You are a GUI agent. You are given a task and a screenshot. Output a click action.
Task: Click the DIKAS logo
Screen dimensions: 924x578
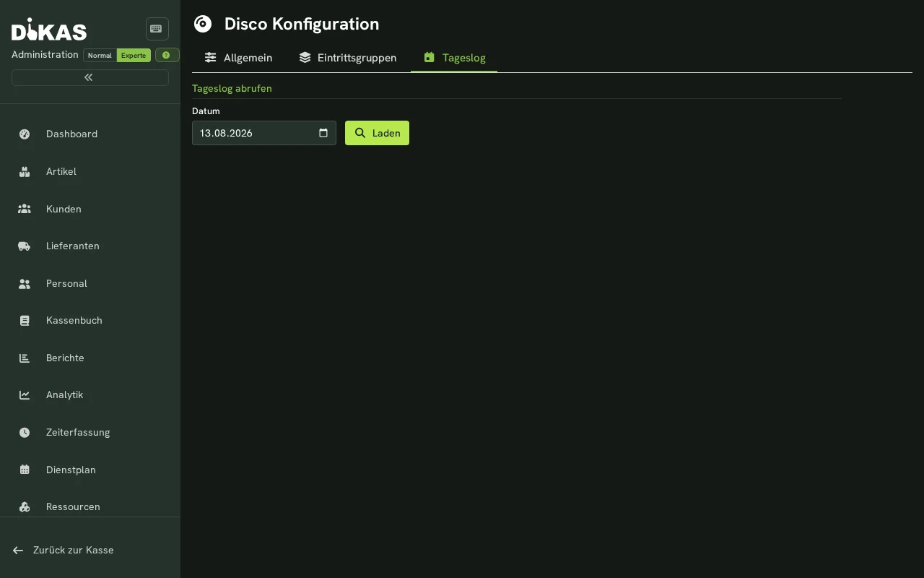tap(49, 29)
